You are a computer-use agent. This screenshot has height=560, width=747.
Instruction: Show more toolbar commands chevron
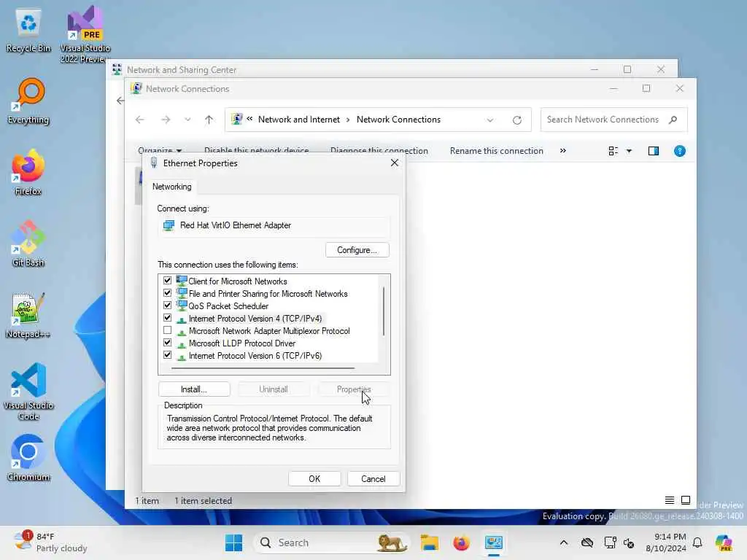[563, 150]
